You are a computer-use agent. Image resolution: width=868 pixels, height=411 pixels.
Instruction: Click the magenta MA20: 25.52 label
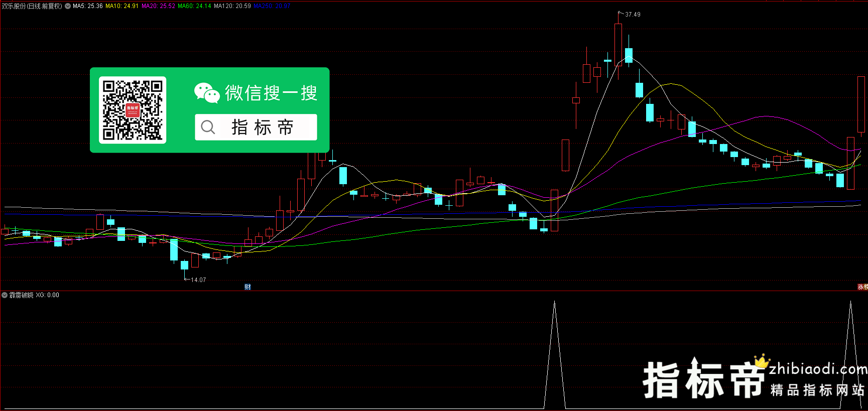click(x=159, y=6)
